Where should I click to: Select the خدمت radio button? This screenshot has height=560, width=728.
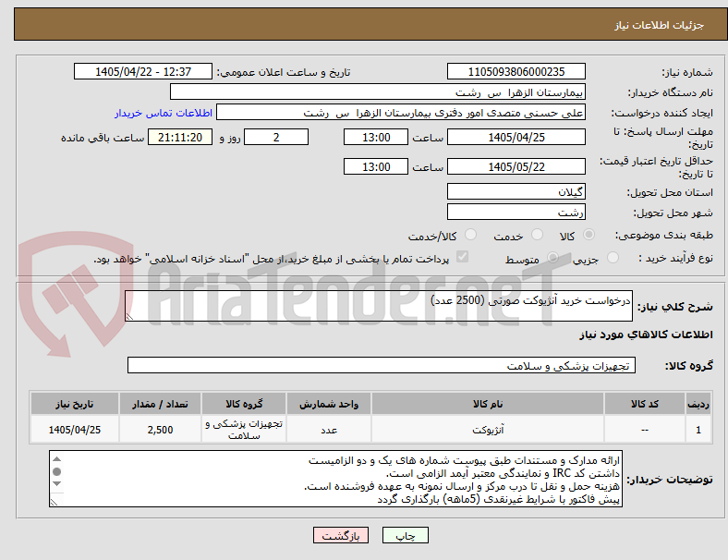click(537, 235)
